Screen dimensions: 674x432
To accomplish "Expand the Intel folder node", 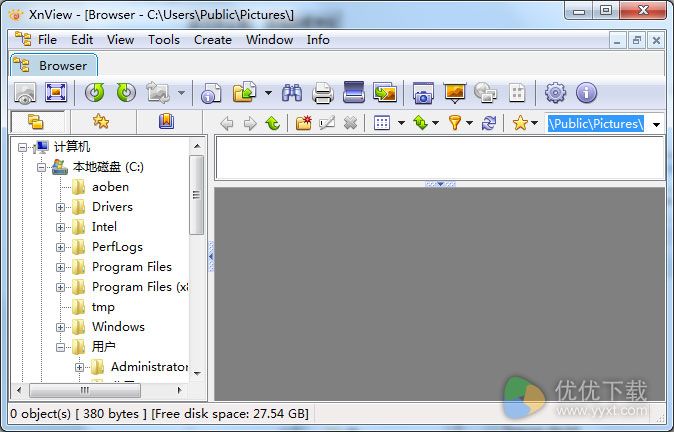I will click(61, 227).
